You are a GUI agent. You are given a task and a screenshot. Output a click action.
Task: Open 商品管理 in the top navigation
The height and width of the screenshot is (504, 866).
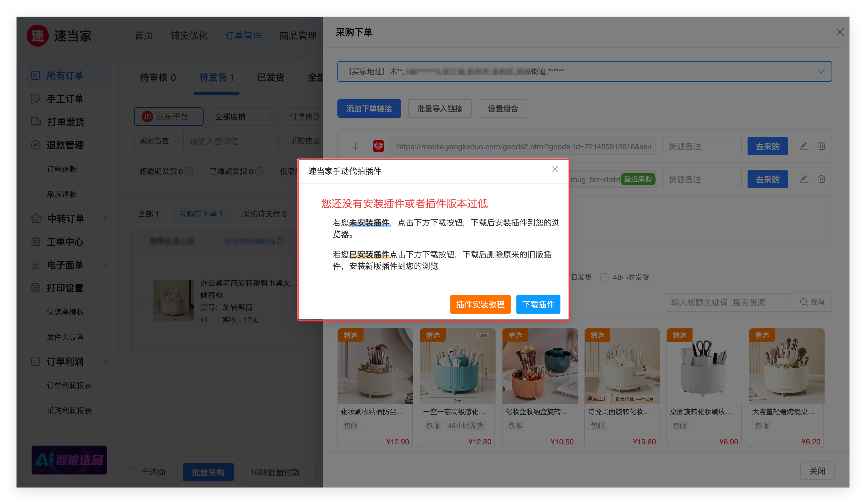point(298,36)
